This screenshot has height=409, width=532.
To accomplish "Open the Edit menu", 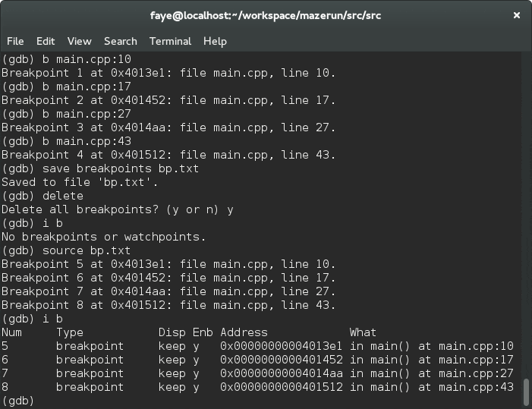I will pos(46,42).
